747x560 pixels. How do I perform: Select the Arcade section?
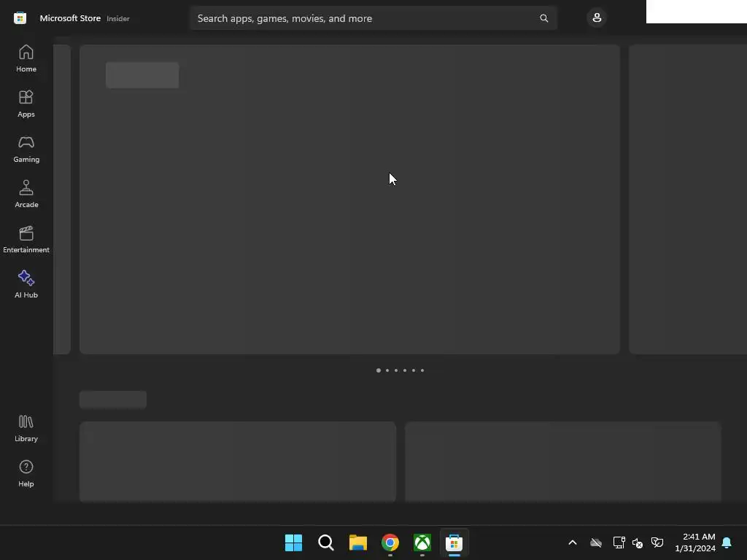[26, 194]
